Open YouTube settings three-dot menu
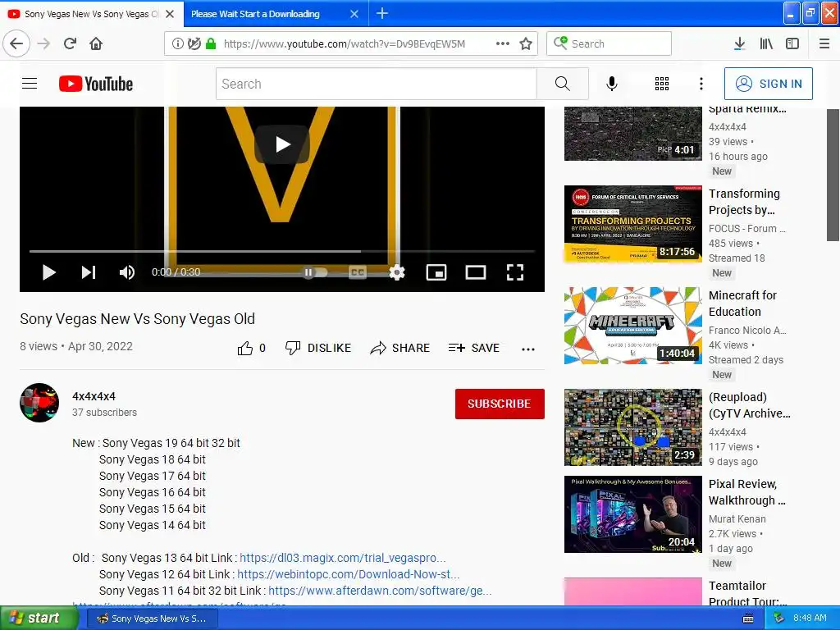This screenshot has height=630, width=840. 701,84
